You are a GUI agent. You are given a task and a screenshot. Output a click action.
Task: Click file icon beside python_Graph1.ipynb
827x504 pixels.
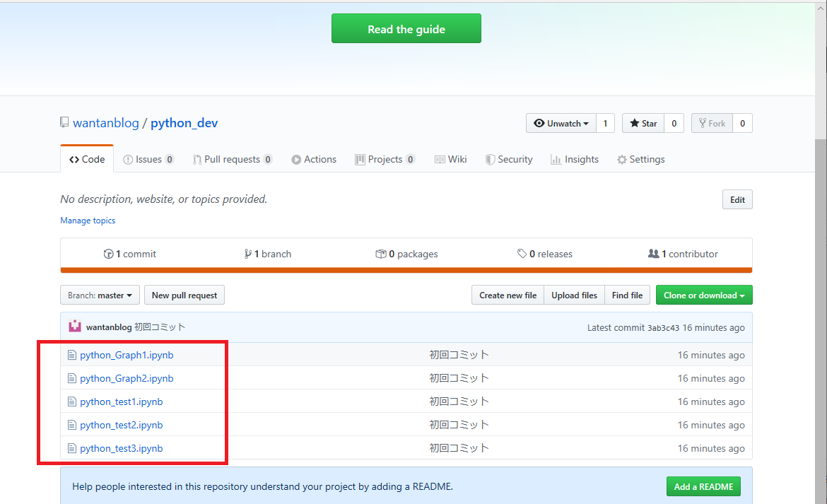click(x=71, y=356)
